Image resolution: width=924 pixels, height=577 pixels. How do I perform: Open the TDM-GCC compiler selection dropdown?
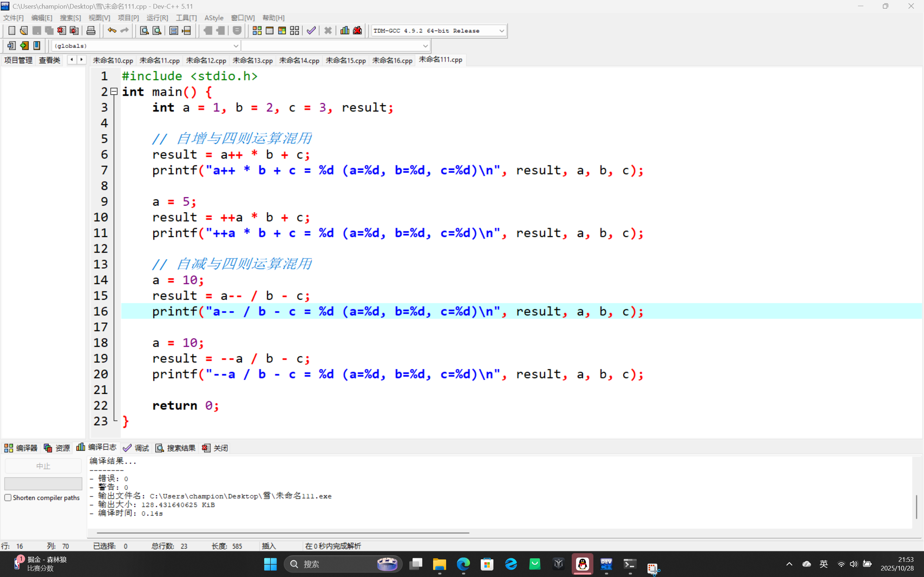click(x=501, y=31)
